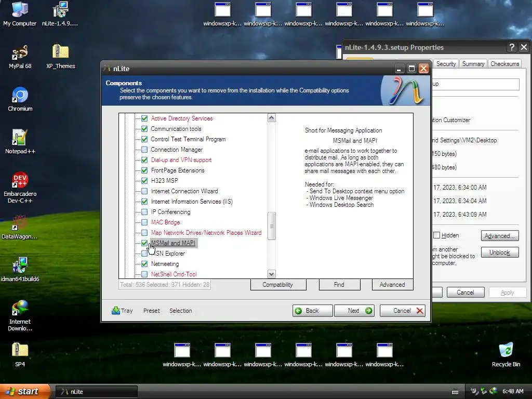Select the Embarcadero Dev-C++ shortcut

pos(20,187)
